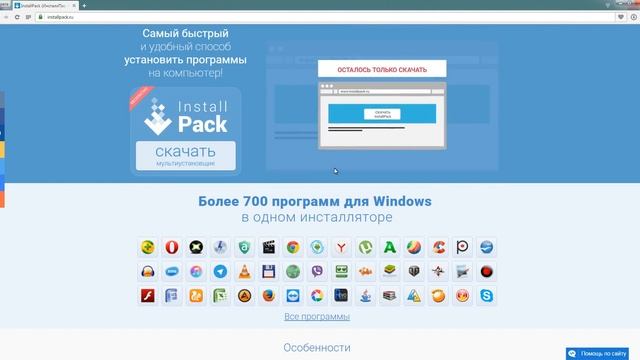640x360 pixels.
Task: Click the green Excel-style X icon
Action: click(220, 296)
